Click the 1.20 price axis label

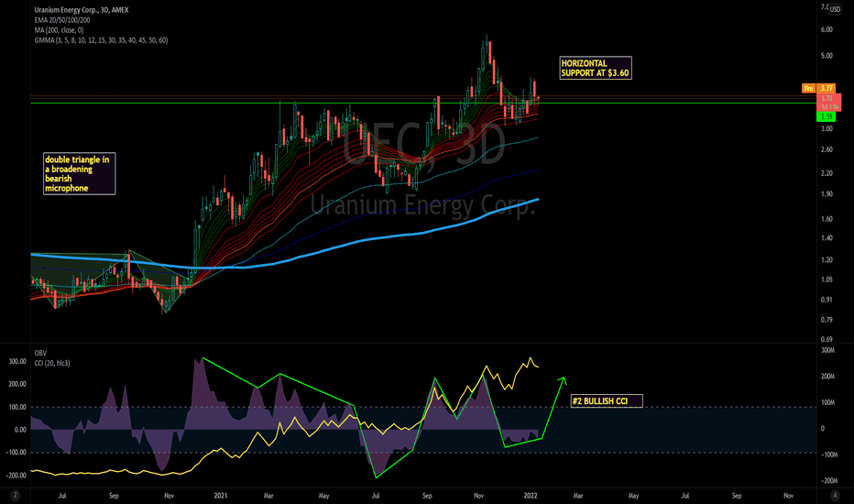[827, 260]
